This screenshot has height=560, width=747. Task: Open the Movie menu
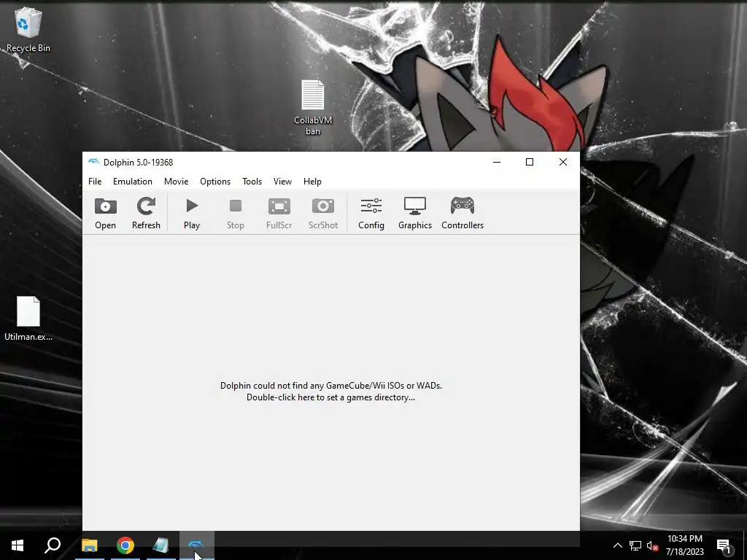177,182
